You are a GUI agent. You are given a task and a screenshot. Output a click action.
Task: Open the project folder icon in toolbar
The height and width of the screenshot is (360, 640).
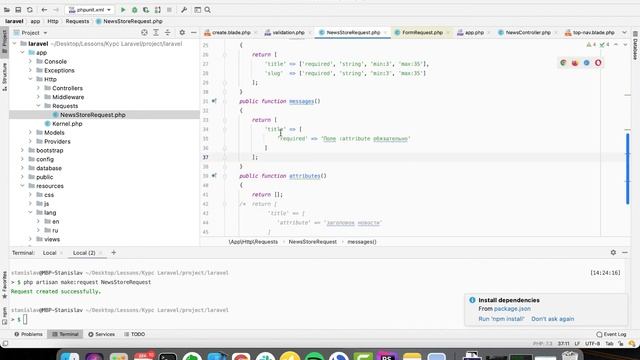click(7, 10)
